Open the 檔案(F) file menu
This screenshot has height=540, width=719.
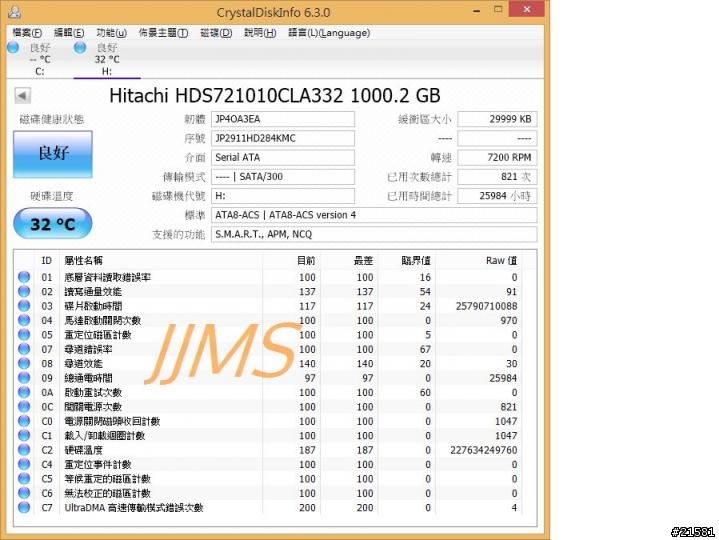coord(27,33)
